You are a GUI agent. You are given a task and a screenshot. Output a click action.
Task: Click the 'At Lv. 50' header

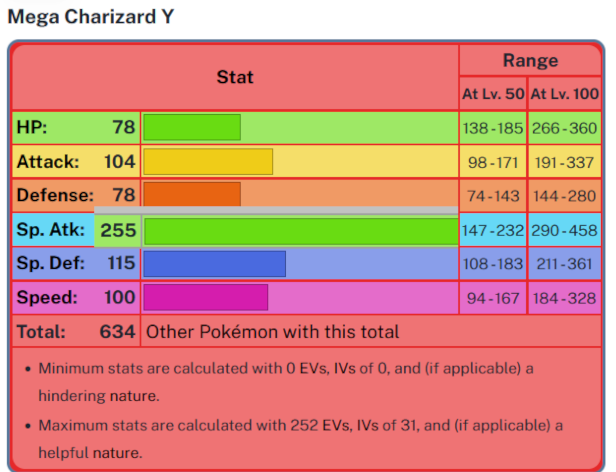pos(493,94)
